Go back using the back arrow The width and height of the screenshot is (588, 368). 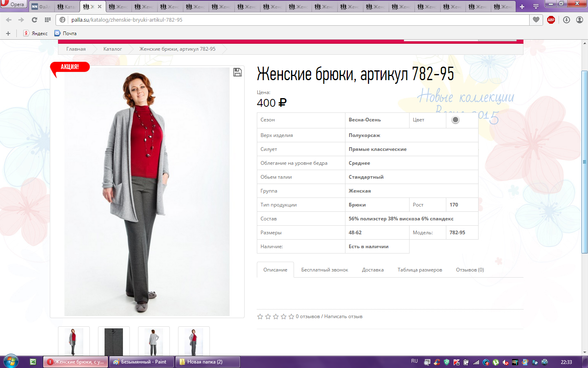coord(9,20)
